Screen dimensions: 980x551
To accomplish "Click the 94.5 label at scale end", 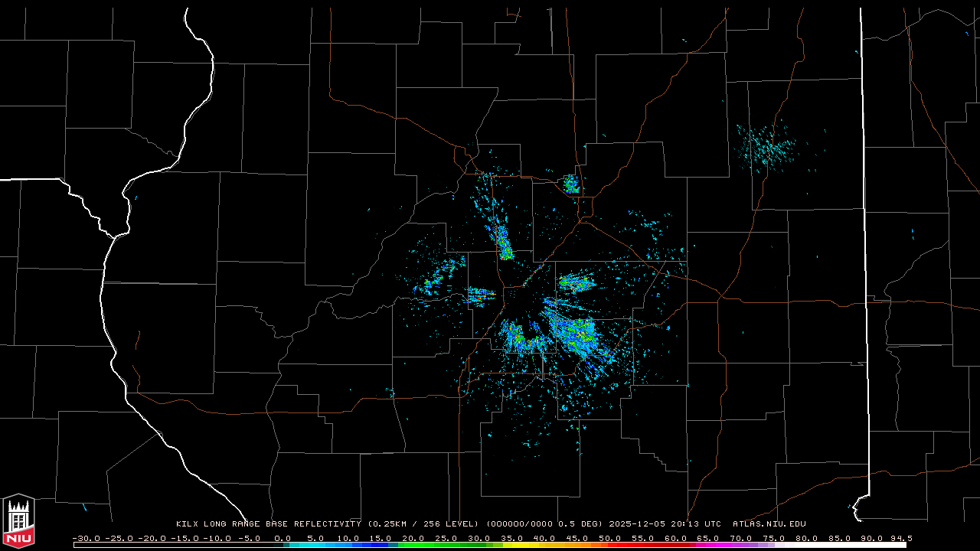I will (900, 538).
